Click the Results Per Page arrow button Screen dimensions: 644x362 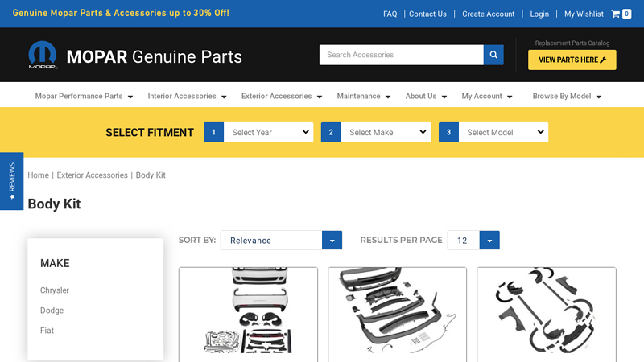click(489, 241)
